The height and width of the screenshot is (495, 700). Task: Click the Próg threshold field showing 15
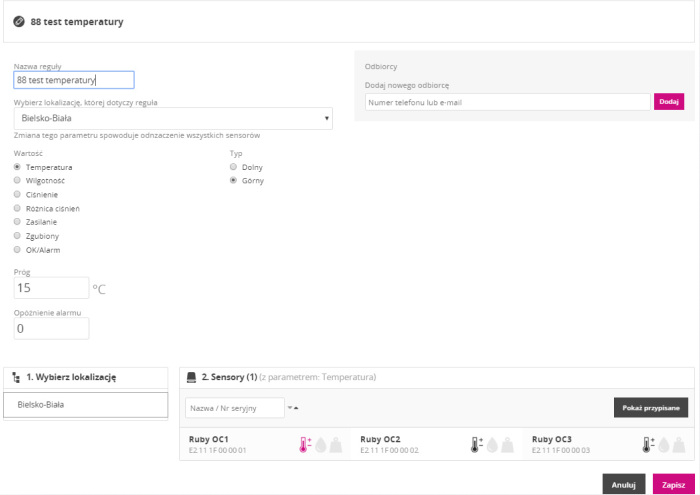(51, 288)
